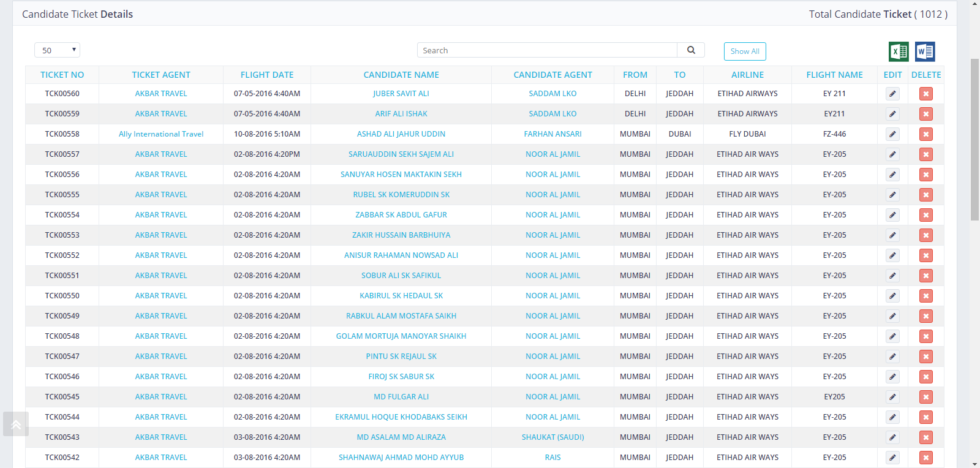Open Ally International Travel agent link
This screenshot has width=980, height=468.
[161, 134]
